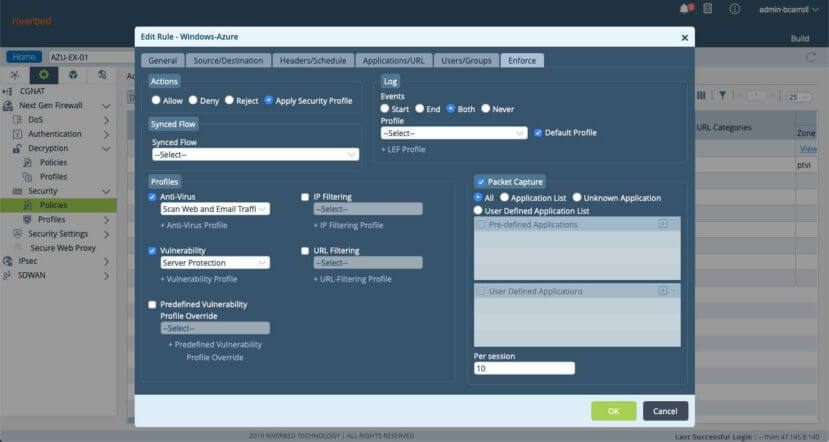Image resolution: width=829 pixels, height=442 pixels.
Task: Select the Start log event radio
Action: (x=385, y=108)
